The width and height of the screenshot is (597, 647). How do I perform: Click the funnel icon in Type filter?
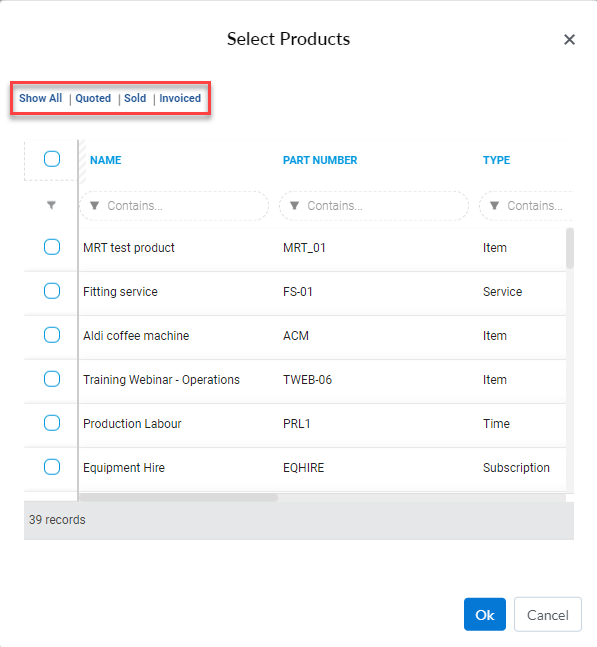494,205
